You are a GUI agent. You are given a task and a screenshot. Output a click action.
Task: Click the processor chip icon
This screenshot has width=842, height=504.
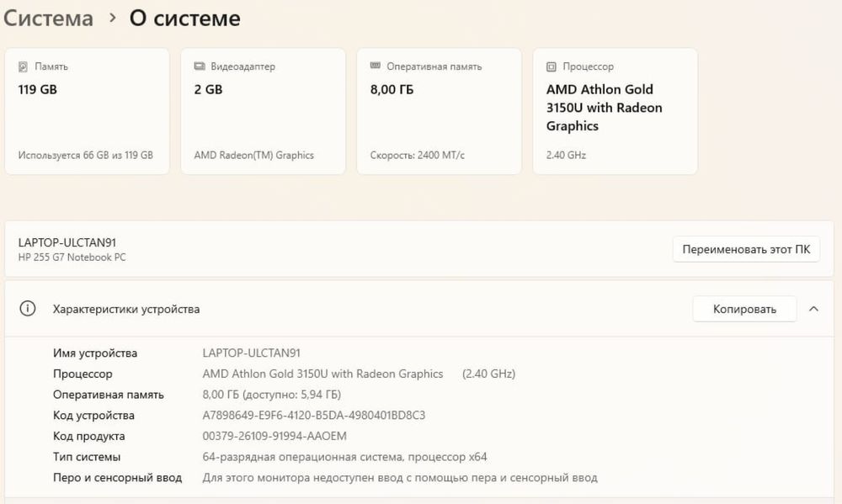(552, 66)
